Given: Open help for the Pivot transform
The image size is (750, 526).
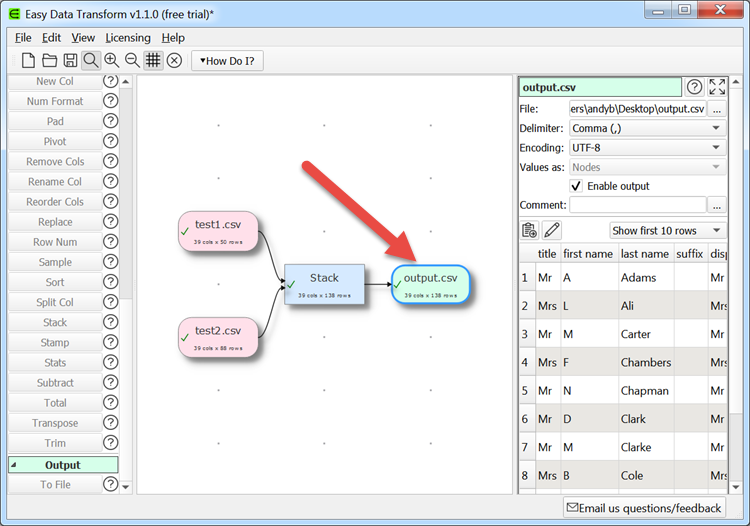Looking at the screenshot, I should [110, 141].
